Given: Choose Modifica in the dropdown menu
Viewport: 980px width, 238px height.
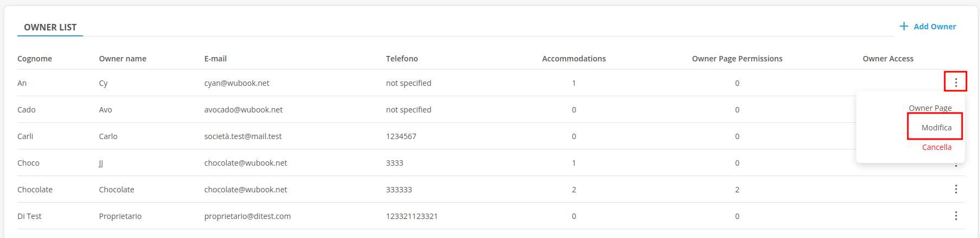Looking at the screenshot, I should (936, 127).
